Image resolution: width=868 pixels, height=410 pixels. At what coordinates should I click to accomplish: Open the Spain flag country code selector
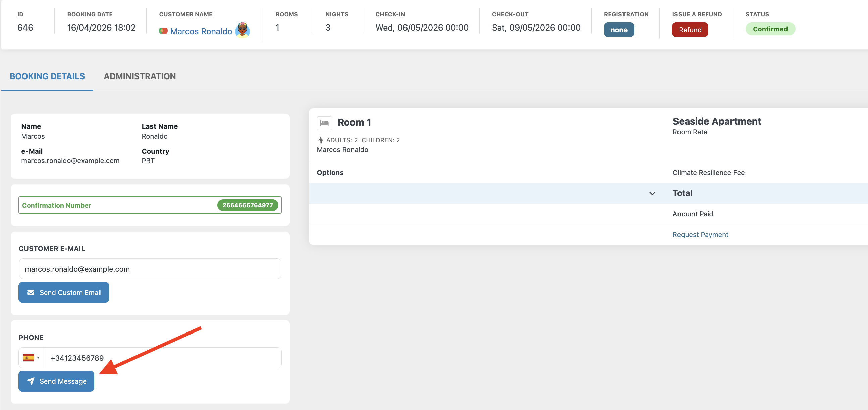(31, 357)
